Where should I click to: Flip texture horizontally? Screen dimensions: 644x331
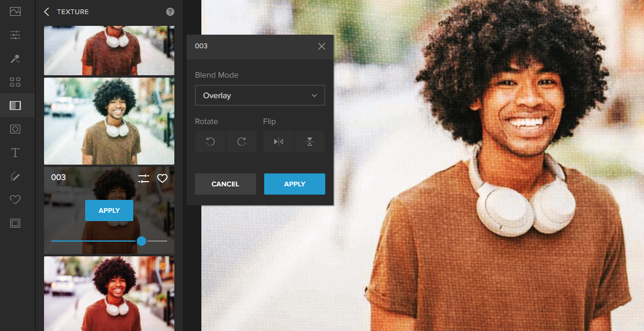278,142
